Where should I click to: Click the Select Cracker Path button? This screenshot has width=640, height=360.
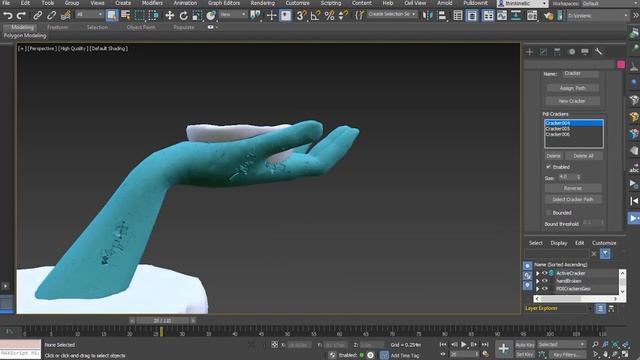click(x=573, y=200)
